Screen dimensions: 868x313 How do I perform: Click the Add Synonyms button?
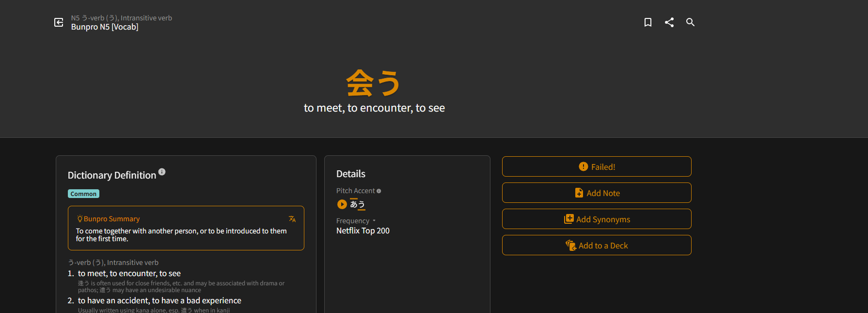point(597,219)
